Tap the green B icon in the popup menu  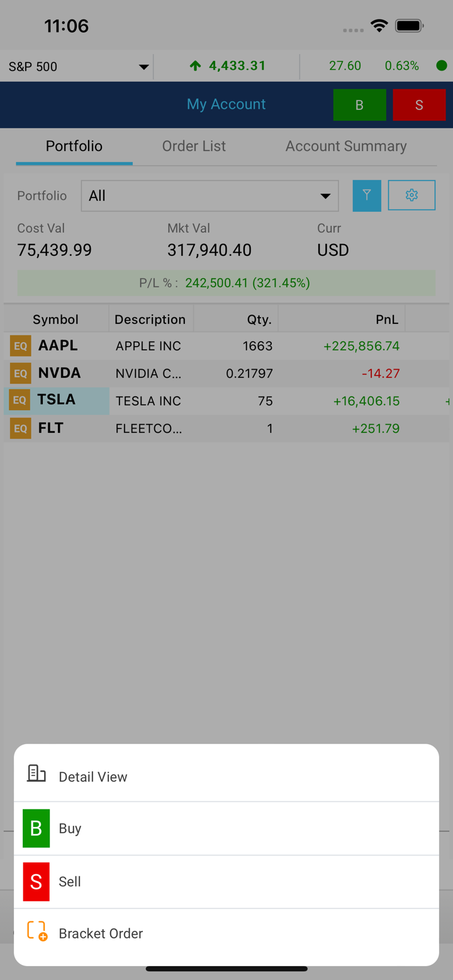tap(36, 828)
